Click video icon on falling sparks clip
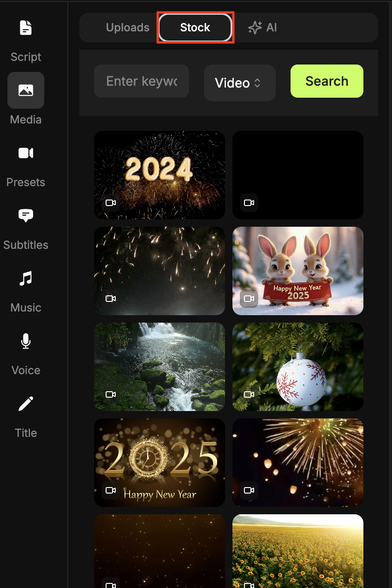The image size is (392, 588). [x=111, y=299]
